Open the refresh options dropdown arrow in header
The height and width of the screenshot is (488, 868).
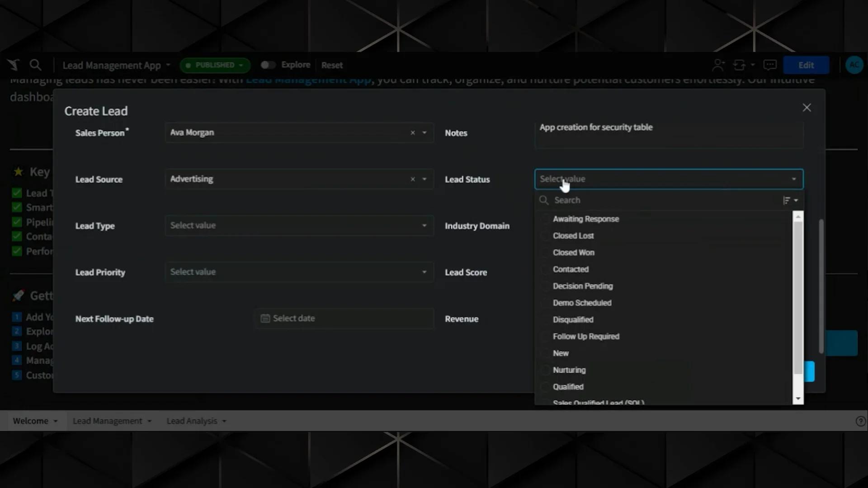(x=753, y=65)
